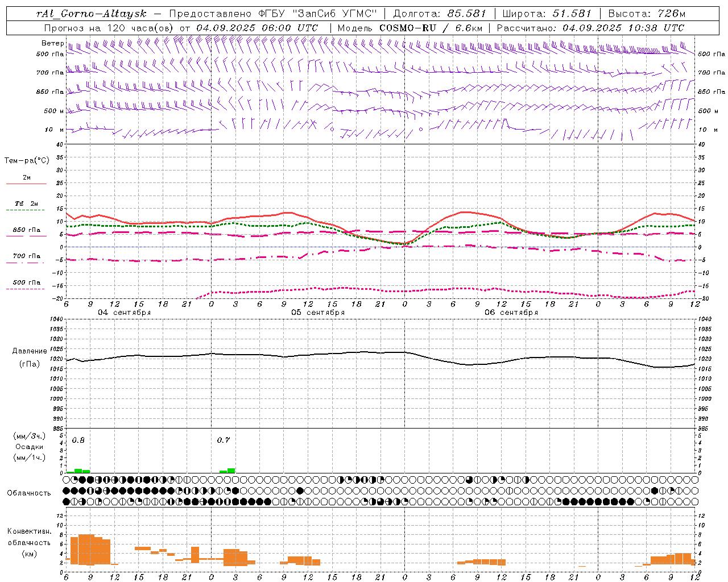
Task: Click the 850 гПа temperature legend entry
Action: tap(27, 230)
